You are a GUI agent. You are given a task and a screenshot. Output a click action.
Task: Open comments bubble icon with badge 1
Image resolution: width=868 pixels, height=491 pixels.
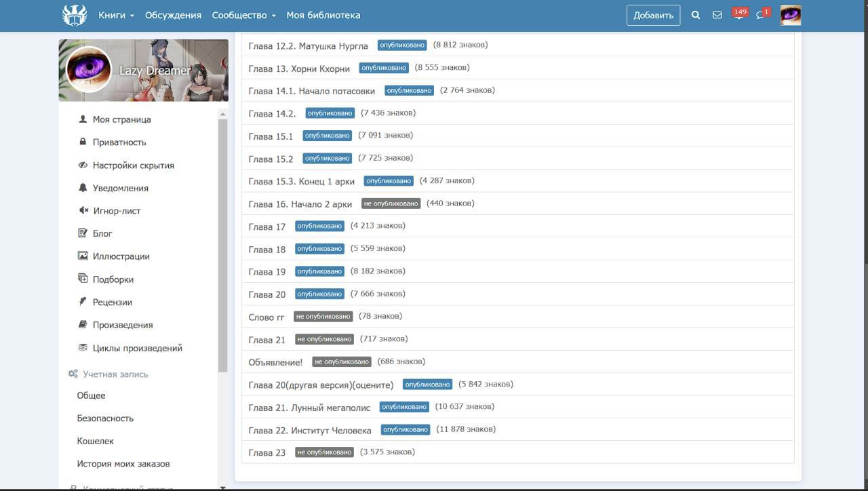[x=761, y=15]
